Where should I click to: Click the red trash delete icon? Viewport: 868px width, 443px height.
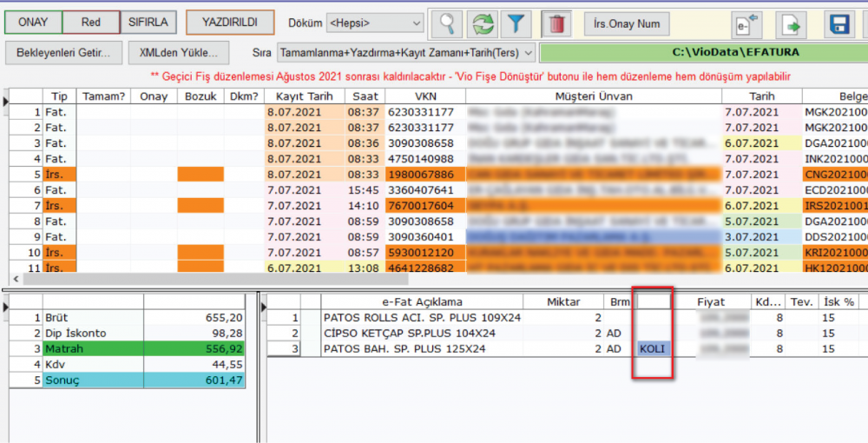pos(557,23)
